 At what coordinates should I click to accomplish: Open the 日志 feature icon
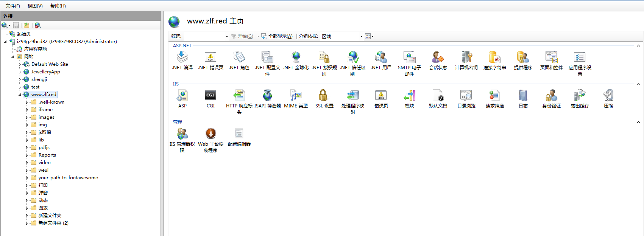pos(523,96)
